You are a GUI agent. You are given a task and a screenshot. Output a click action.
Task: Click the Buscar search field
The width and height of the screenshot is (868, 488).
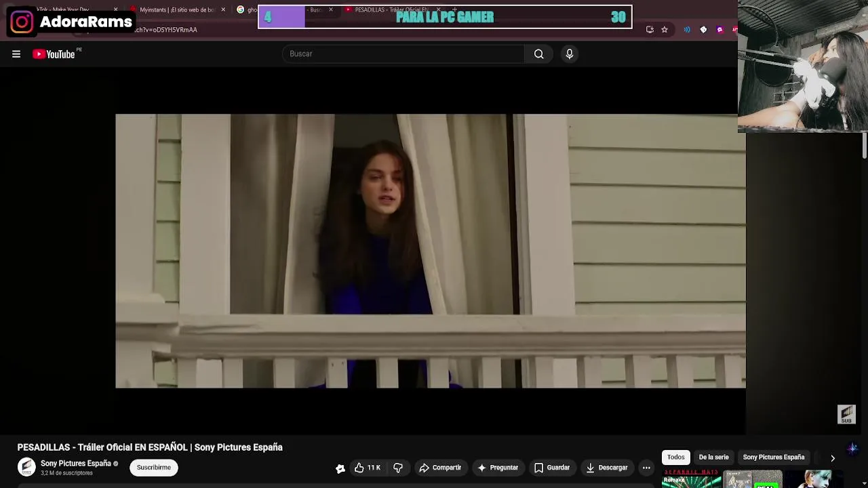(x=403, y=54)
